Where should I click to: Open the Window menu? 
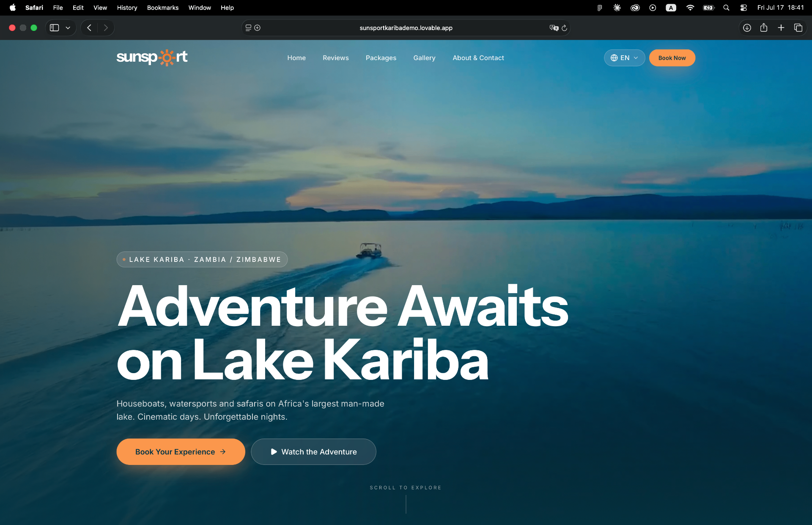pyautogui.click(x=200, y=8)
